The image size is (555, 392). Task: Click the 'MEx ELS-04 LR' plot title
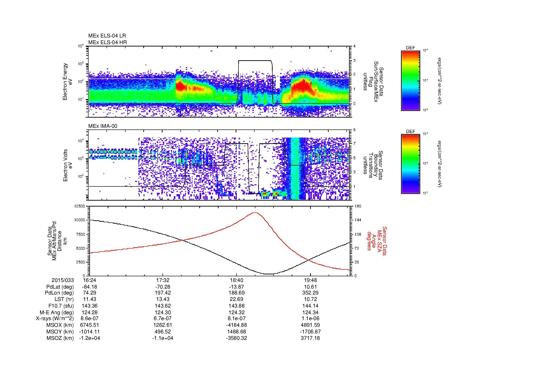pyautogui.click(x=107, y=36)
